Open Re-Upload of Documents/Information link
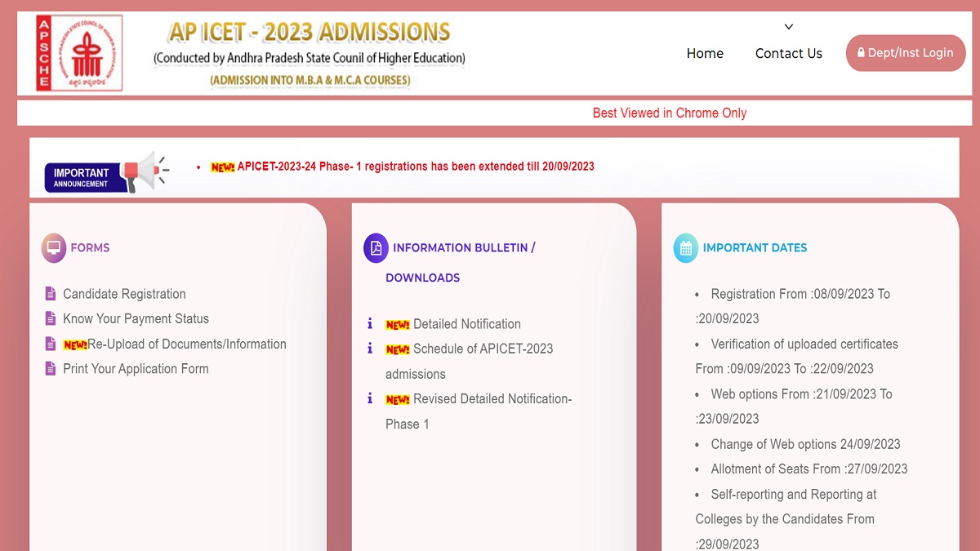This screenshot has height=551, width=980. 187,344
